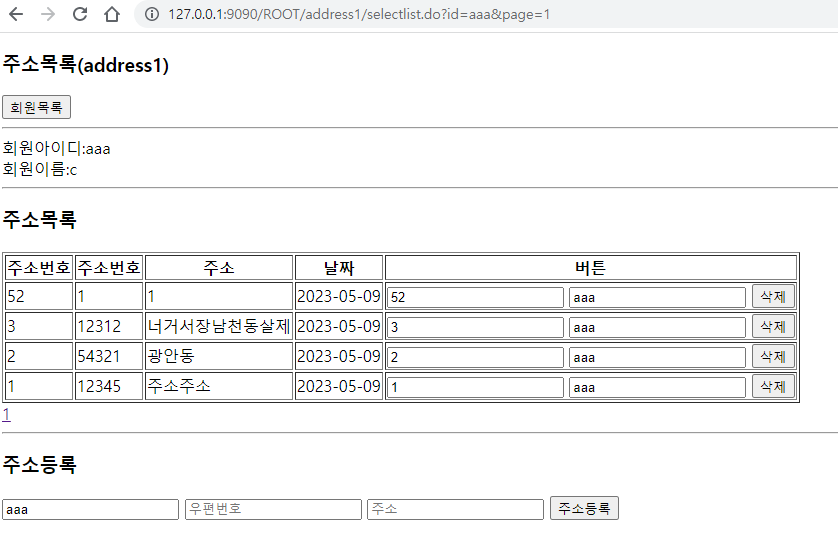
Task: Focus the aaa field in the 주소주소 row
Action: [657, 387]
